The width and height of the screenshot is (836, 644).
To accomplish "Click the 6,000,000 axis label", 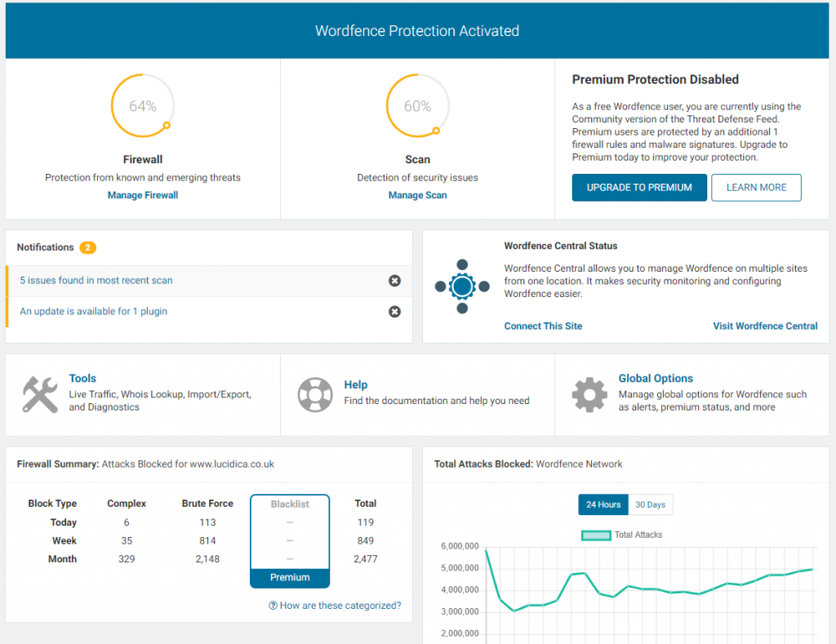I will [x=460, y=546].
